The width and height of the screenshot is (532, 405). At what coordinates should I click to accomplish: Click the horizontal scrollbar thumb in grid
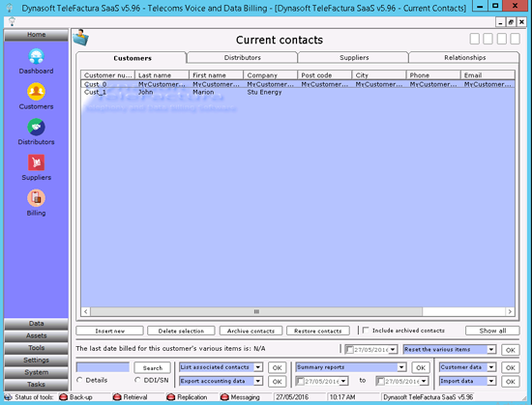point(256,311)
